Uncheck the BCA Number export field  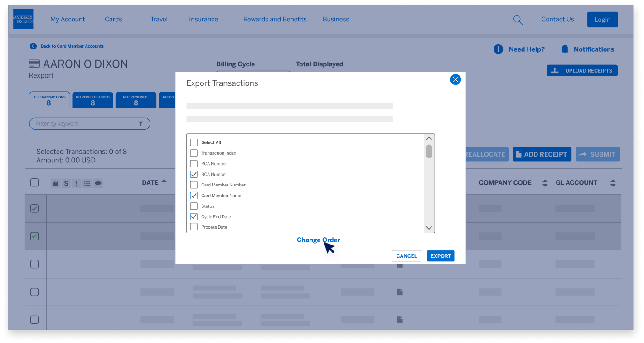click(194, 174)
